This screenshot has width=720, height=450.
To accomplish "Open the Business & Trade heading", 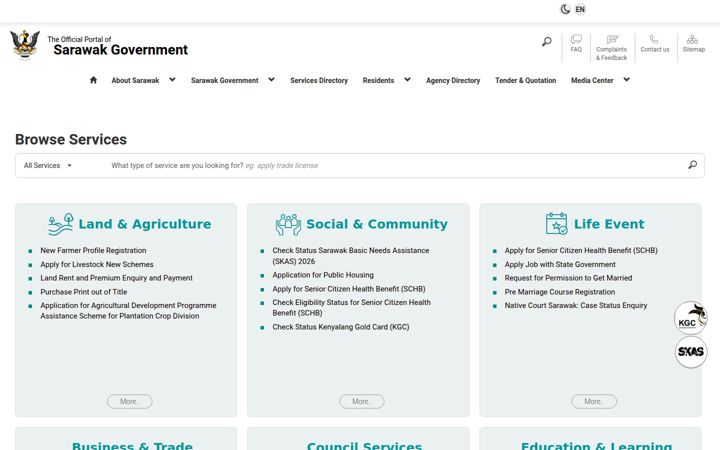I will [132, 445].
